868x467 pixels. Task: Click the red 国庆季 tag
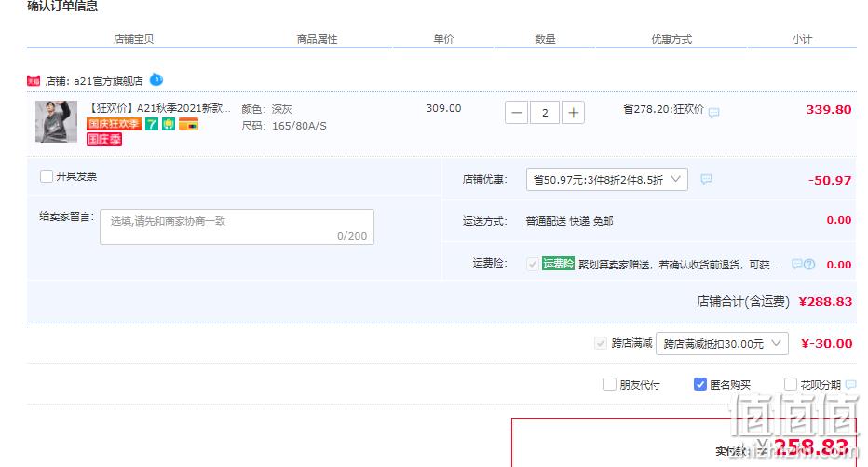pos(104,139)
